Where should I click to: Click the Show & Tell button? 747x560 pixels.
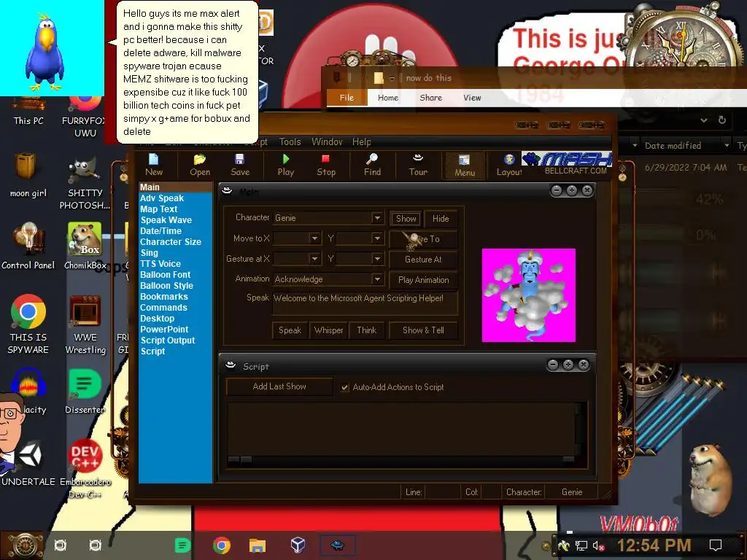pos(423,330)
